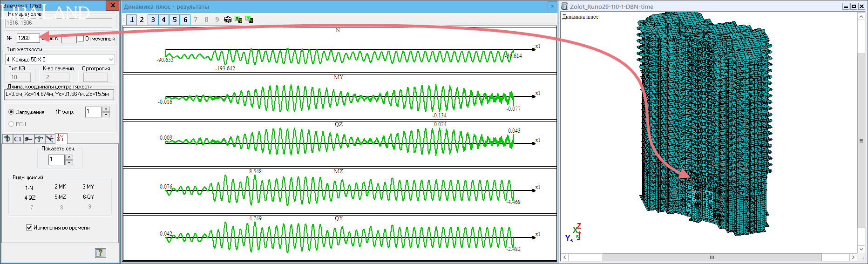Toggle graph 6 in results toolbar
868x264 pixels.
pyautogui.click(x=185, y=20)
